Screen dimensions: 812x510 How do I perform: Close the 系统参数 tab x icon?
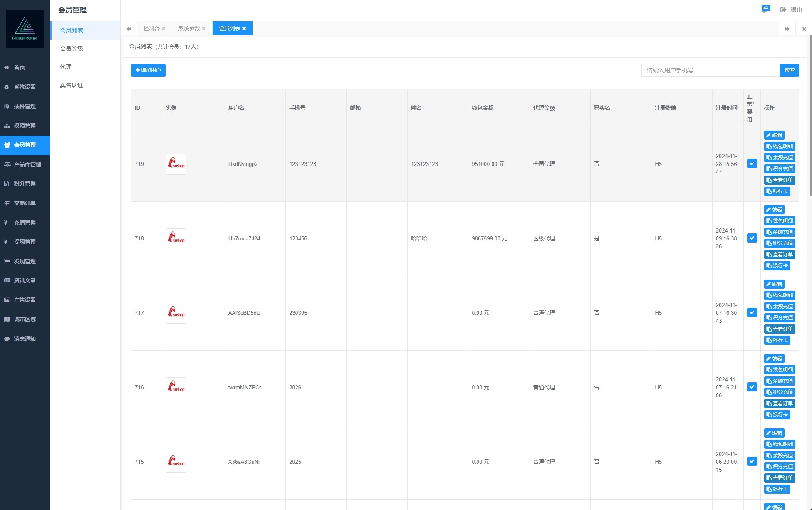point(204,29)
